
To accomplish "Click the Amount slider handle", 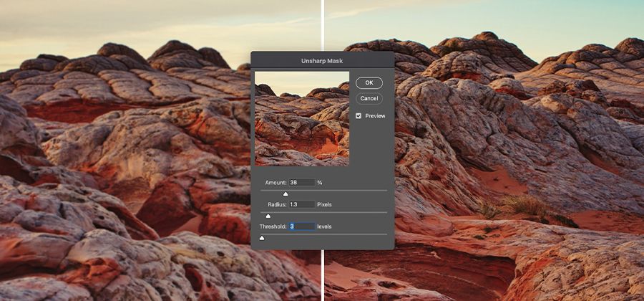I will click(x=286, y=193).
